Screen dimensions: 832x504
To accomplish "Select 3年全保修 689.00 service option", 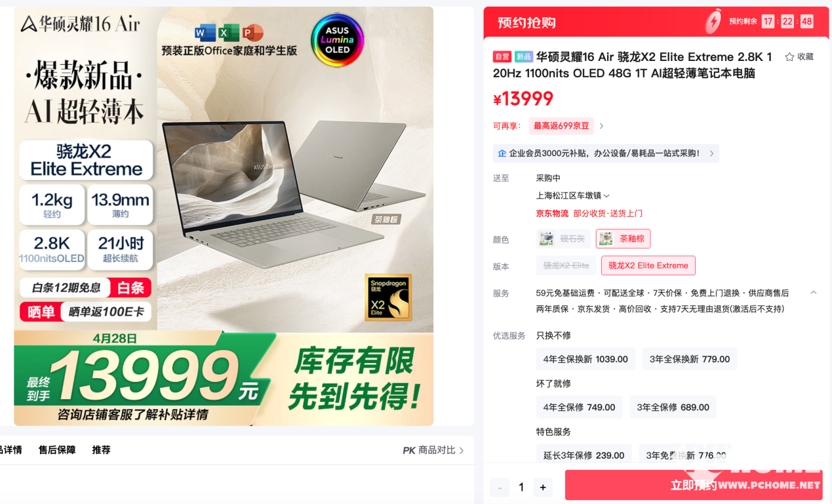I will (673, 407).
